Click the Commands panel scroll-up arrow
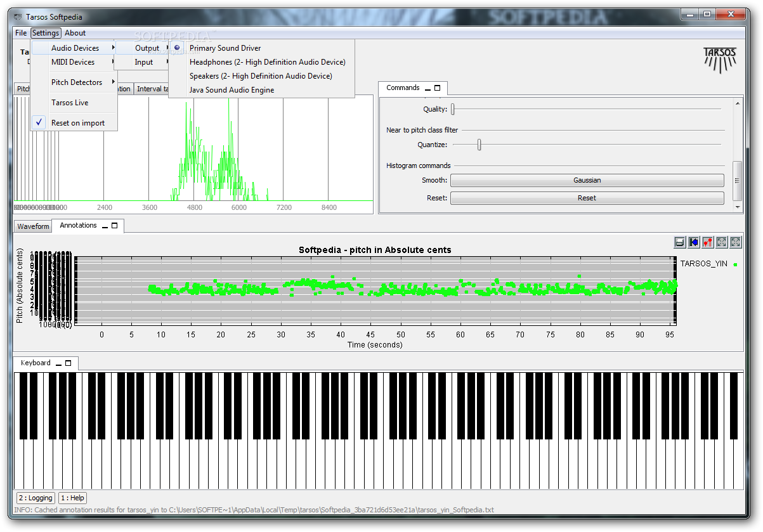Viewport: 763px width, 532px height. click(738, 103)
